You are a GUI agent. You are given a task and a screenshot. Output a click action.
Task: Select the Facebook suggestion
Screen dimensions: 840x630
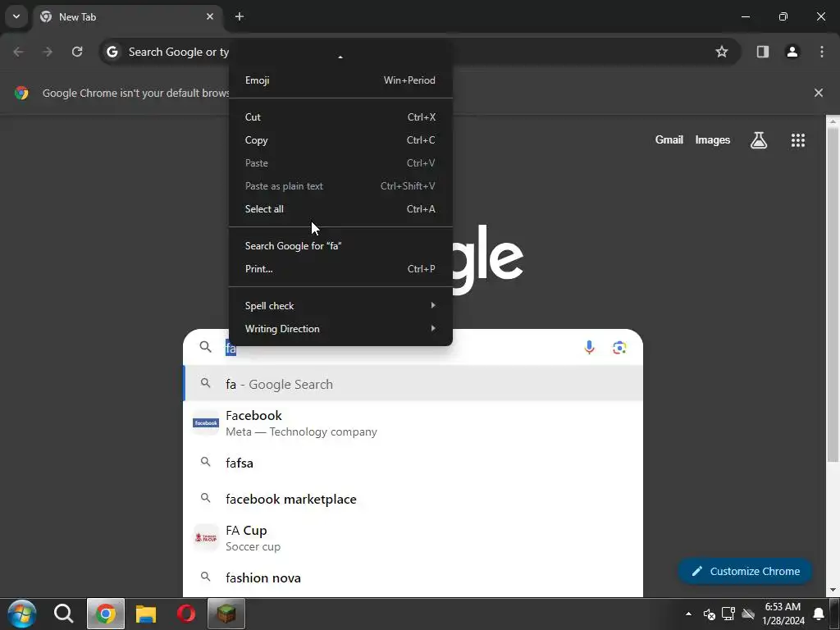(x=413, y=423)
